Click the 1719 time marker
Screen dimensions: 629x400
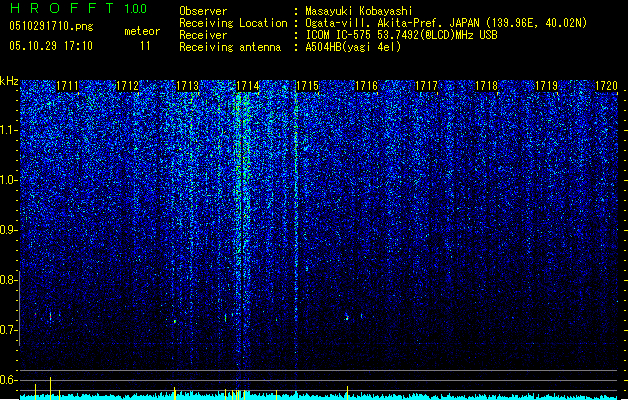point(546,86)
